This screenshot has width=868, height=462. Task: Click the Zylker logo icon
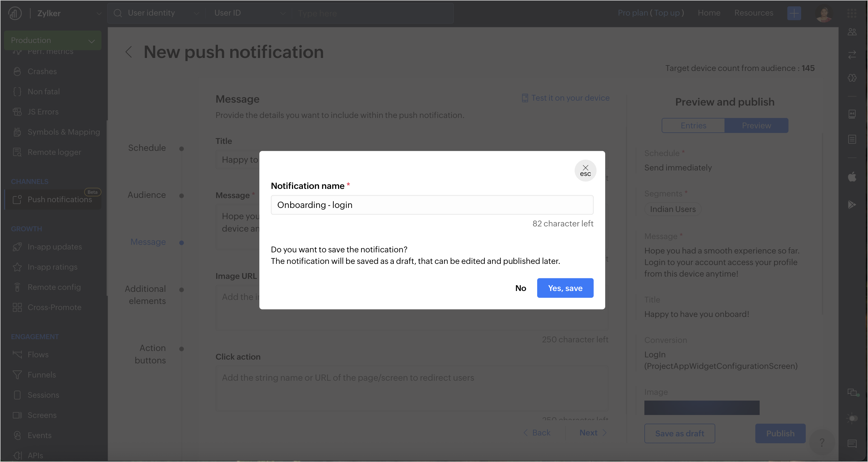click(15, 14)
